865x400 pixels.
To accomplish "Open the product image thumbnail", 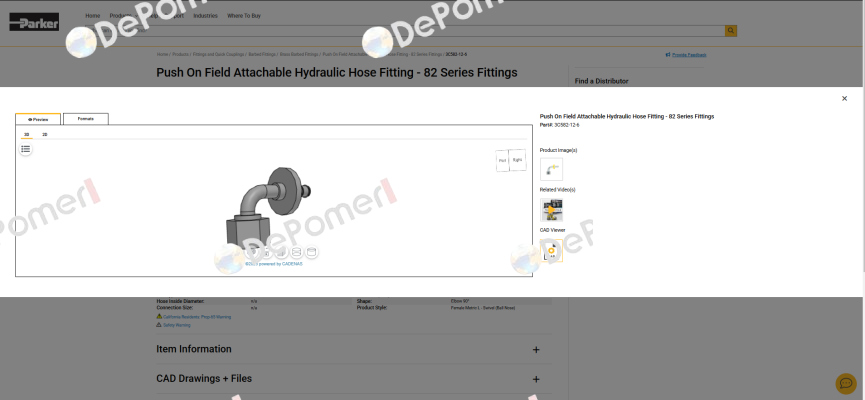I will tap(551, 169).
